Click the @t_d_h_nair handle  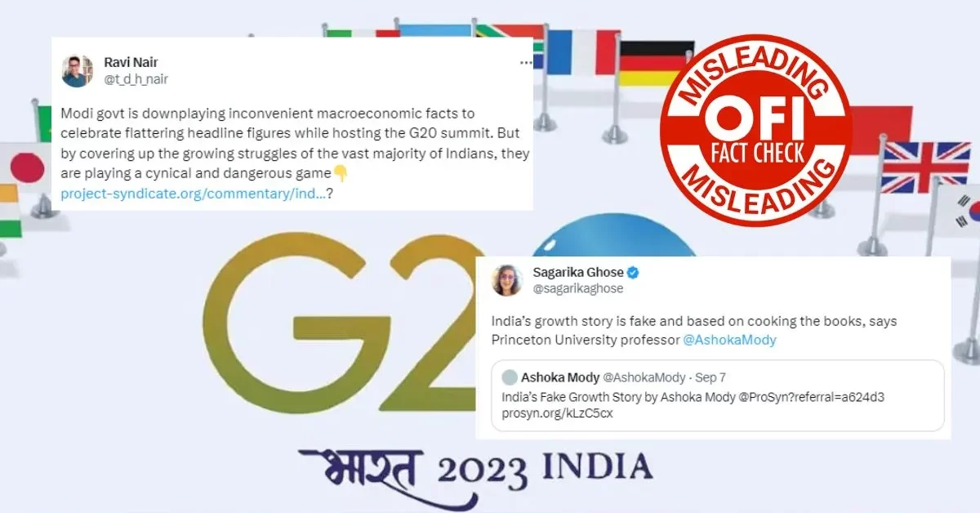pos(136,79)
